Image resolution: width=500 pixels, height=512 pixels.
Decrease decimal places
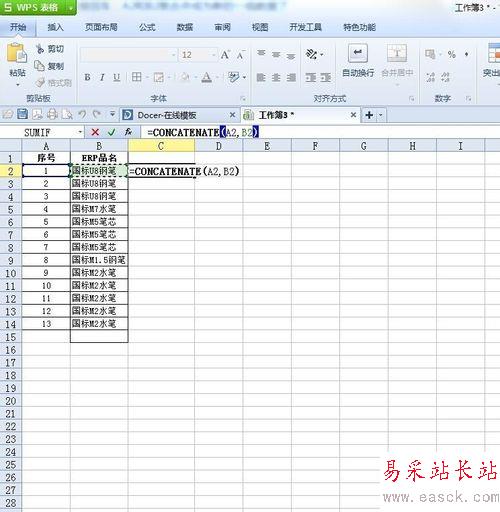point(445,78)
